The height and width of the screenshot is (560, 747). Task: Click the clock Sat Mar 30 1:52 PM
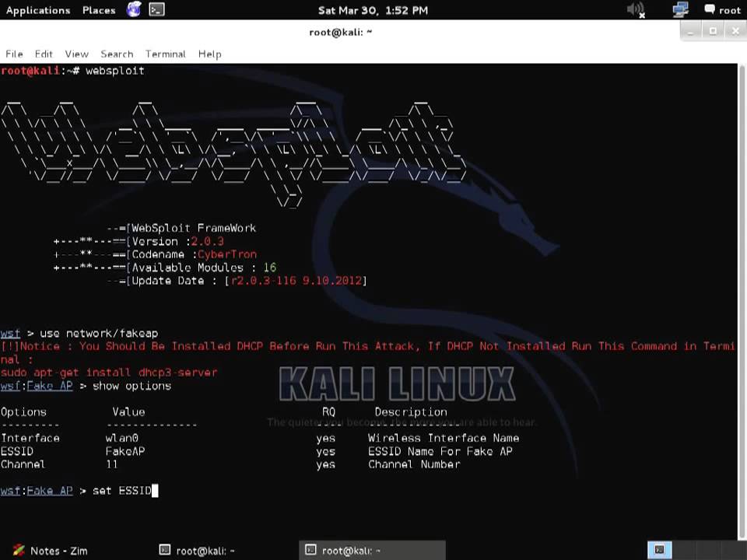[x=373, y=10]
